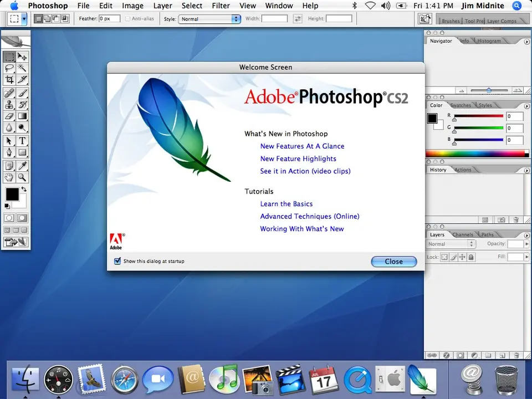Select the Crop tool
The image size is (532, 399).
pyautogui.click(x=9, y=80)
